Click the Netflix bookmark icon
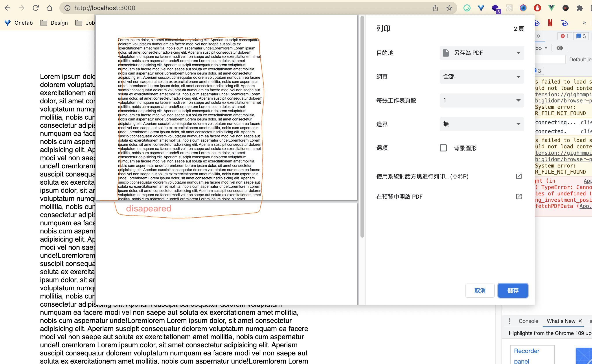Screen dimensions: 592x364 (x=550, y=23)
